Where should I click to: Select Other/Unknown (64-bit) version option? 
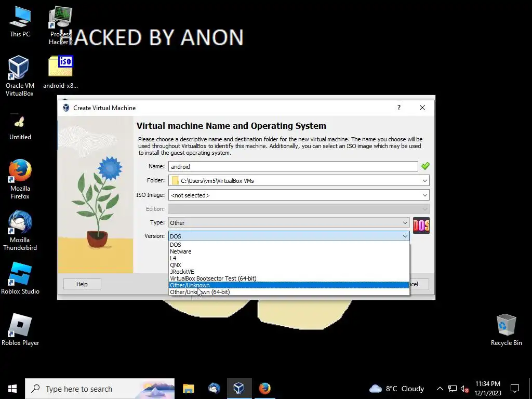click(x=289, y=292)
